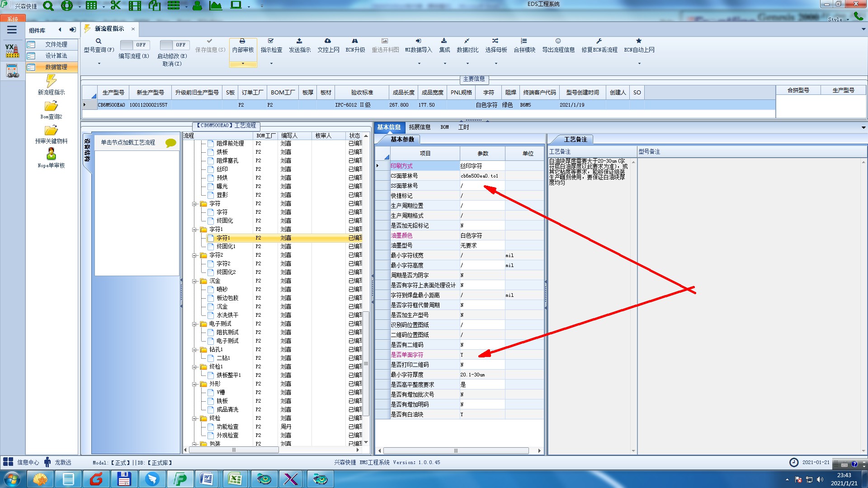Click the 数据对比 compare icon

[467, 41]
